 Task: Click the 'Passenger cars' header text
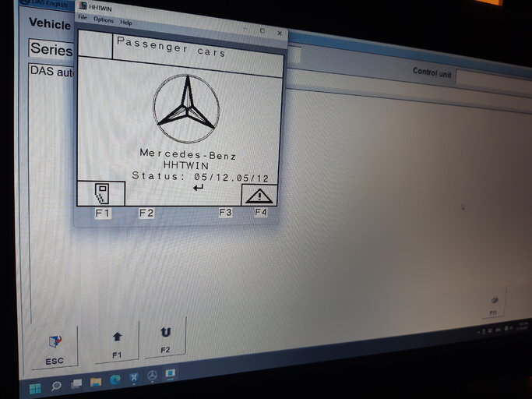pyautogui.click(x=171, y=47)
